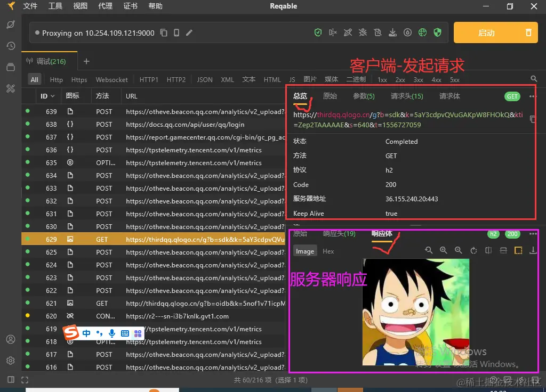Select the Image view button
This screenshot has height=392, width=546.
point(305,251)
